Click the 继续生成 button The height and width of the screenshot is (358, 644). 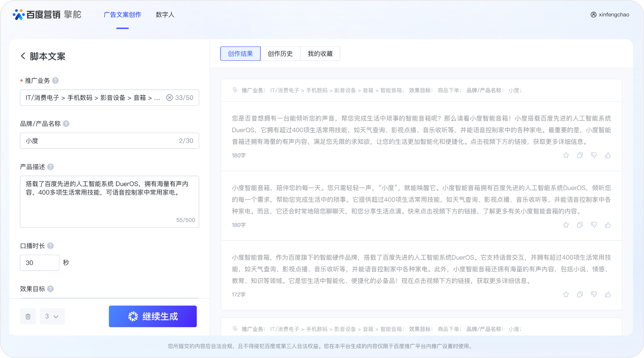coord(153,316)
